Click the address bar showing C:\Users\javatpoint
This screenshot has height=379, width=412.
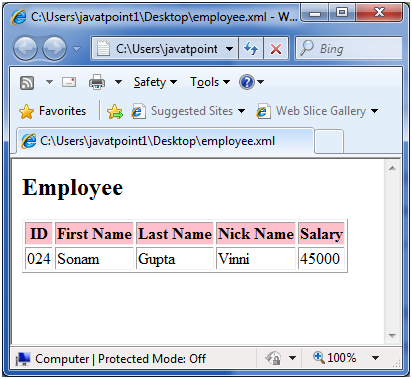165,49
